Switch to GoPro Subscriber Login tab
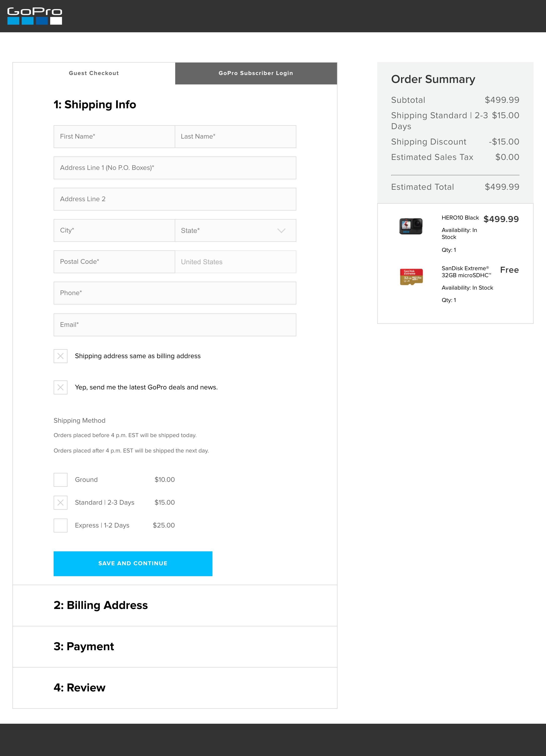Screen dimensions: 546x756 (256, 73)
